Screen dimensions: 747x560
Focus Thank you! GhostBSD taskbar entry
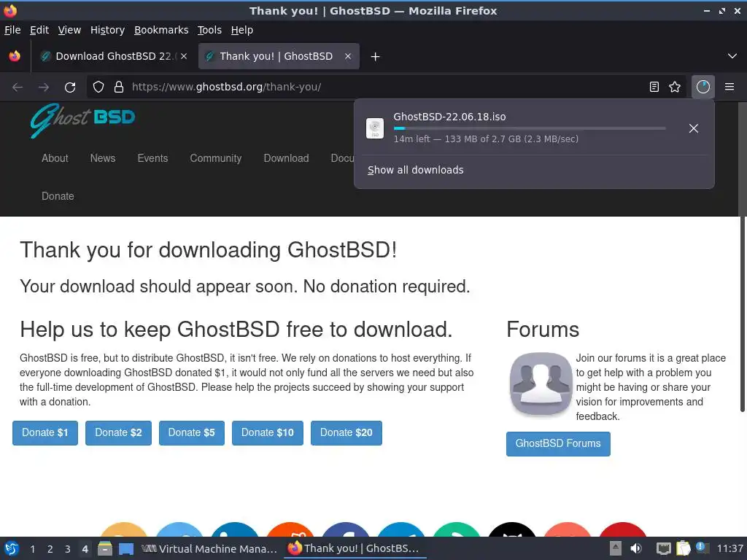(x=354, y=548)
